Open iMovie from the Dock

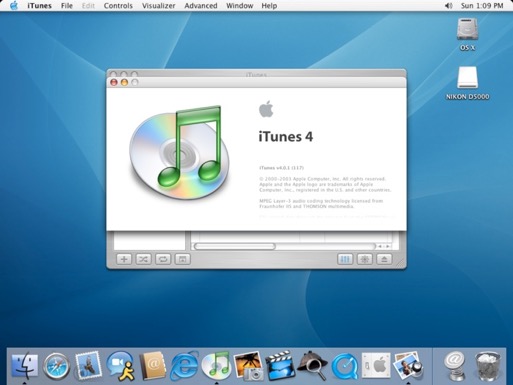(x=280, y=366)
